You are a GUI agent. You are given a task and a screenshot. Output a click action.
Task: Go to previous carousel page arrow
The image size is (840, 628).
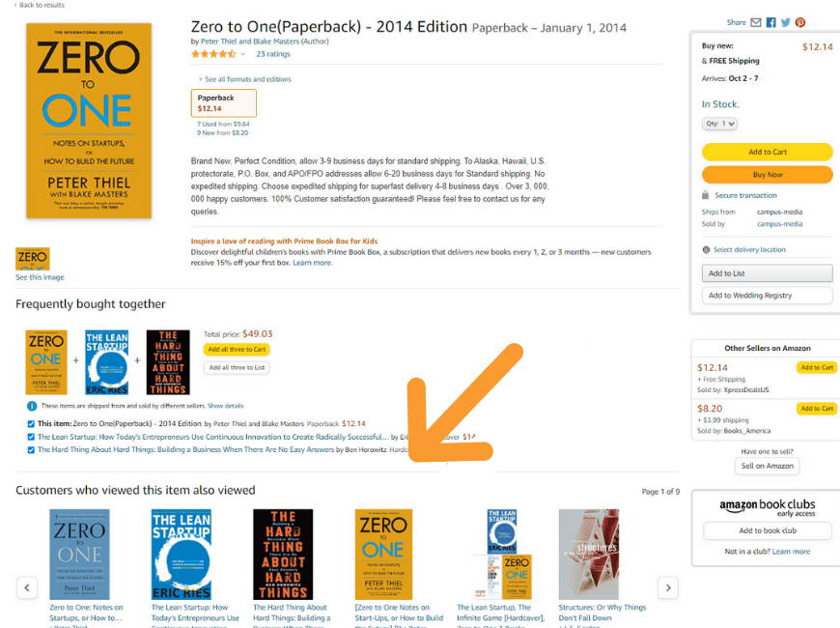tap(27, 587)
